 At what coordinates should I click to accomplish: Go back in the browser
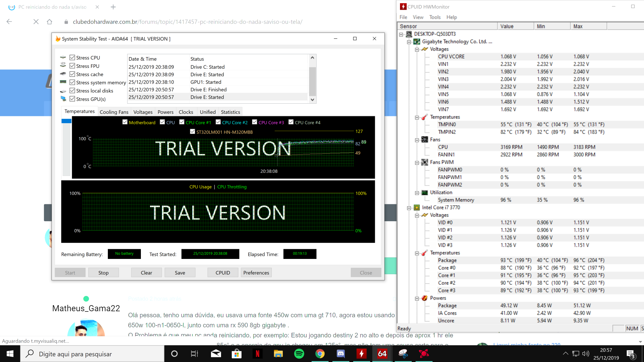pos(9,22)
